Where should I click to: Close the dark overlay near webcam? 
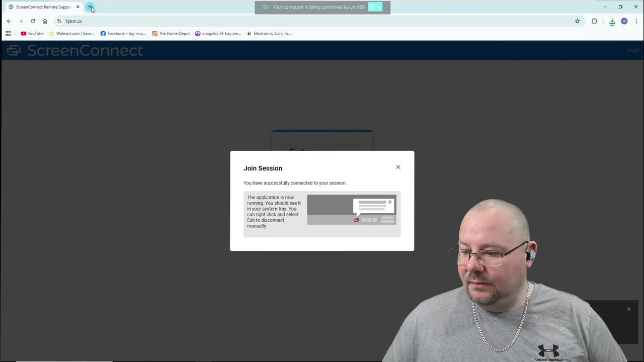tap(628, 309)
